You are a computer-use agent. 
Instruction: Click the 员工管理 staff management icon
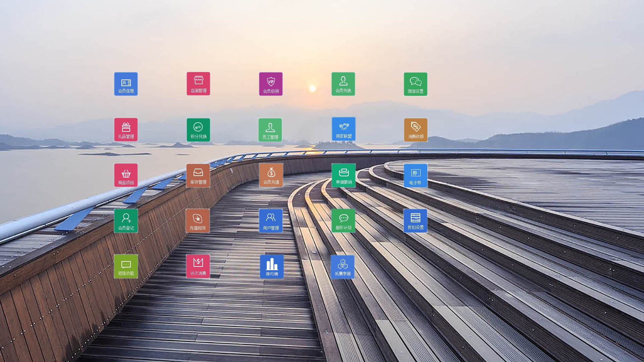(x=270, y=130)
